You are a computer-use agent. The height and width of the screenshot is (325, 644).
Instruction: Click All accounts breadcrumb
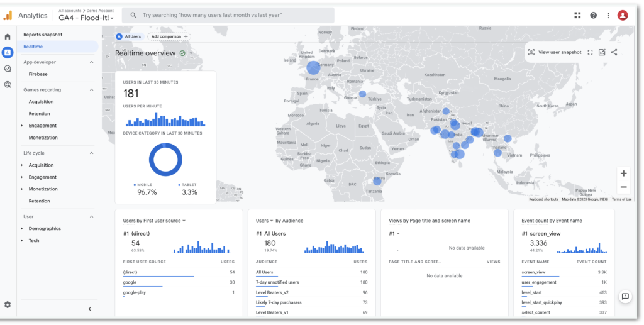pyautogui.click(x=71, y=11)
